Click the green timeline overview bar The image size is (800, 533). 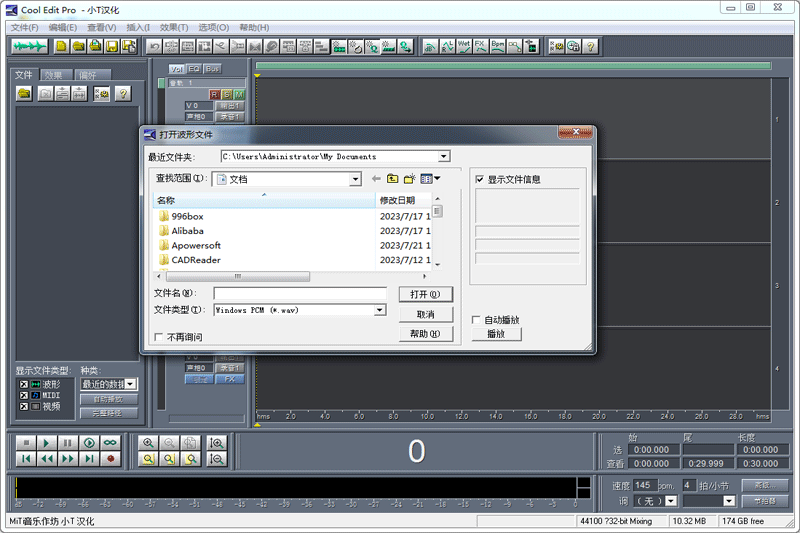point(513,65)
